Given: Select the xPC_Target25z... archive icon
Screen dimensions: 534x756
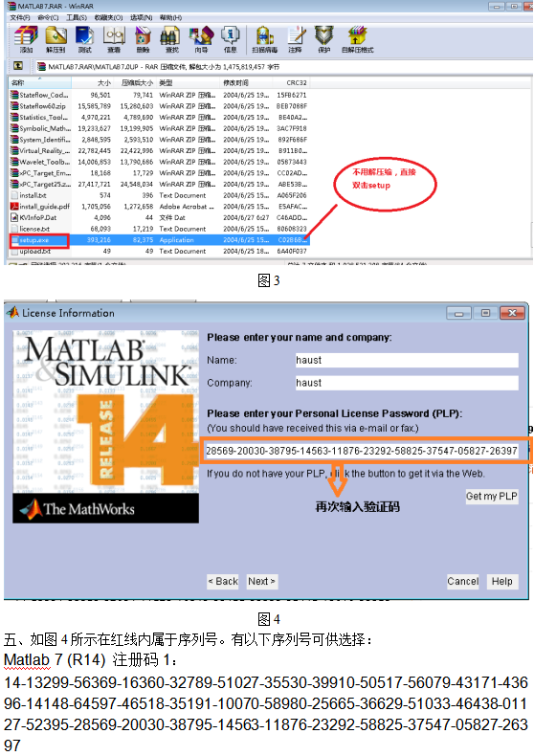Looking at the screenshot, I should pos(15,184).
